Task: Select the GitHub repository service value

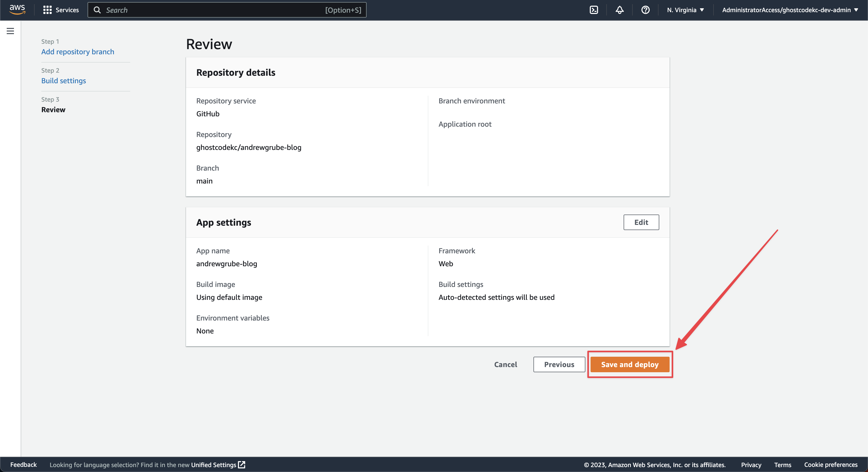Action: pyautogui.click(x=207, y=114)
